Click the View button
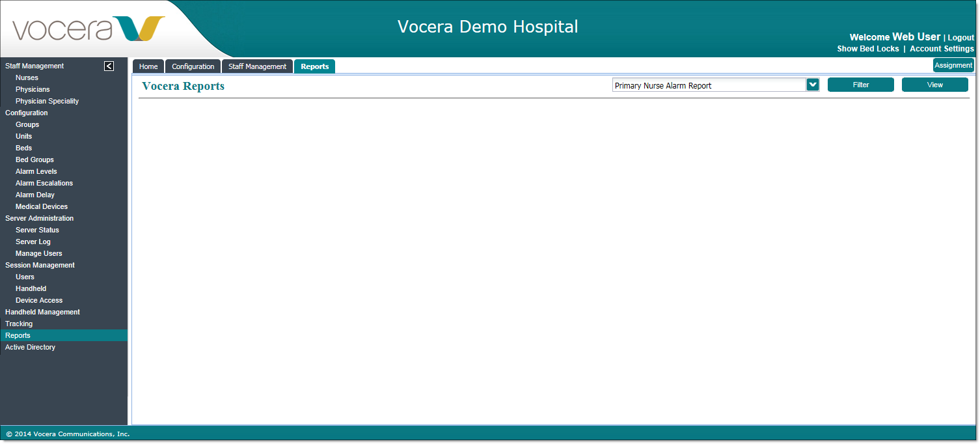Viewport: 980px width, 444px height. 935,85
